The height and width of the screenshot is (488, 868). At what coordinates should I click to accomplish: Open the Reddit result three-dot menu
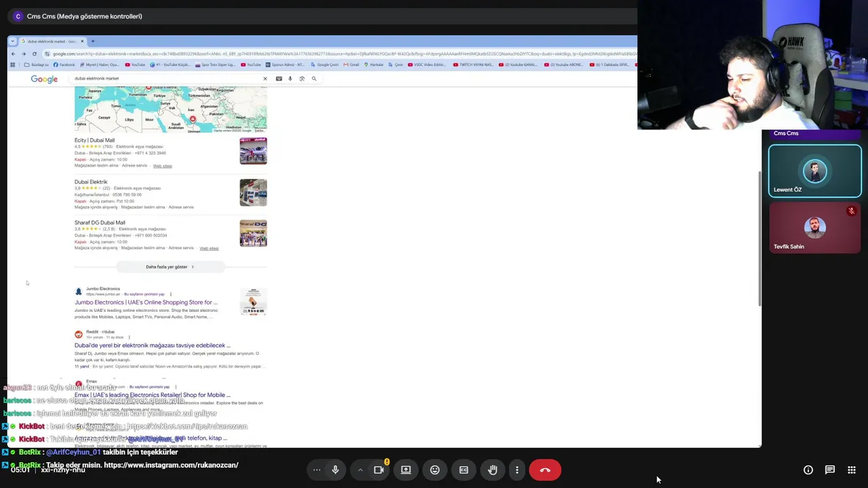pos(129,337)
